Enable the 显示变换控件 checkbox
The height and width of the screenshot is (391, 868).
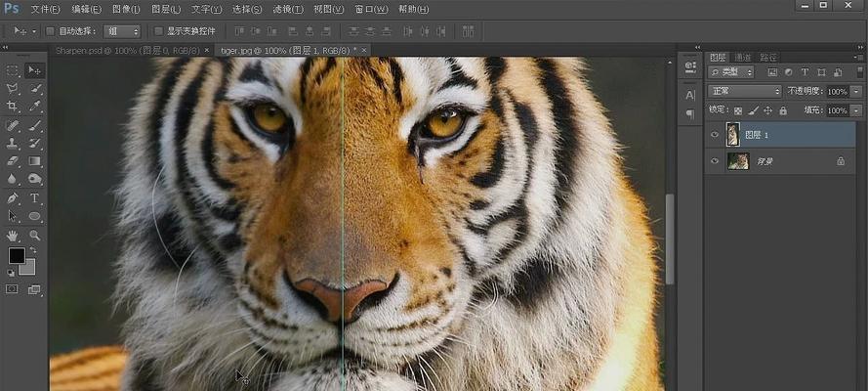(159, 31)
